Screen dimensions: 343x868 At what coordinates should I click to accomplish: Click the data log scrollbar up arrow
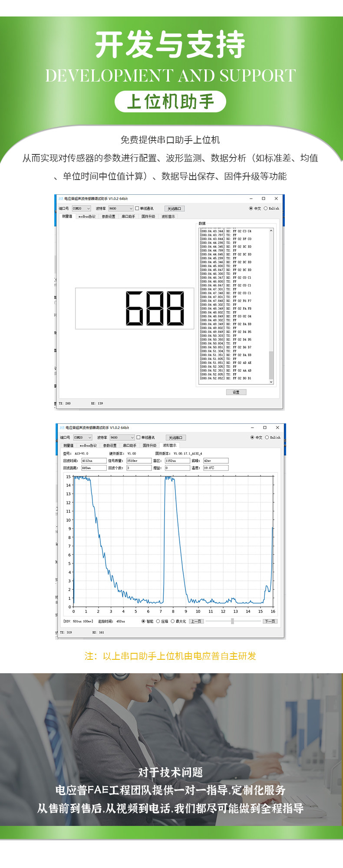click(271, 231)
